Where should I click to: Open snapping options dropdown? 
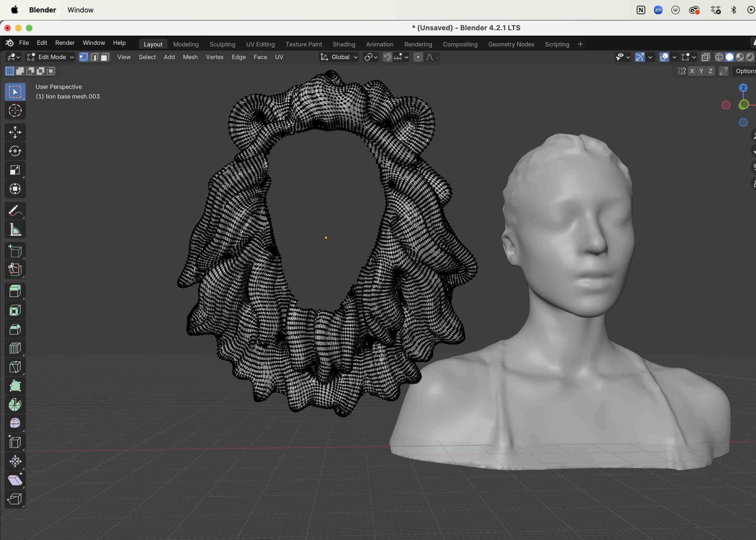[x=401, y=57]
